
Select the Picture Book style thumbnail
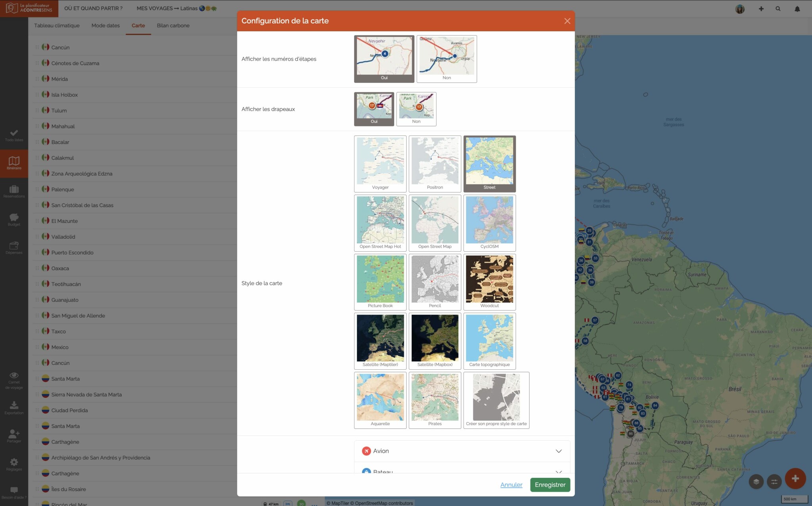tap(380, 282)
